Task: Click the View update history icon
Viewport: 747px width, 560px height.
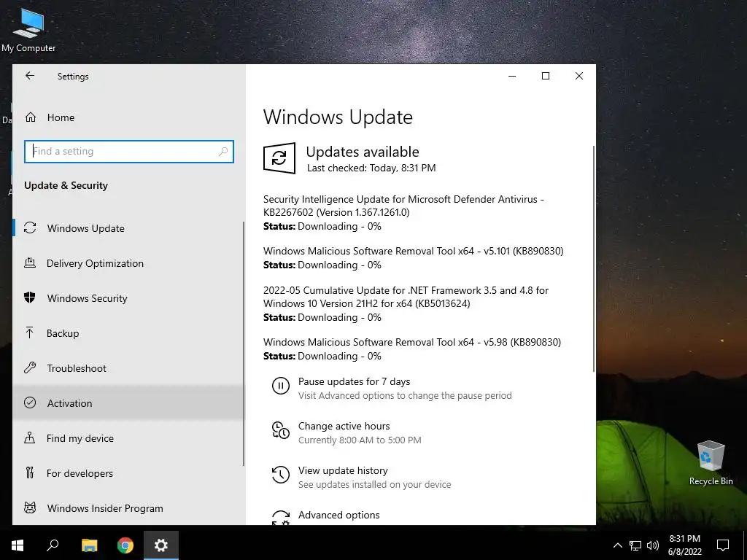Action: coord(281,475)
